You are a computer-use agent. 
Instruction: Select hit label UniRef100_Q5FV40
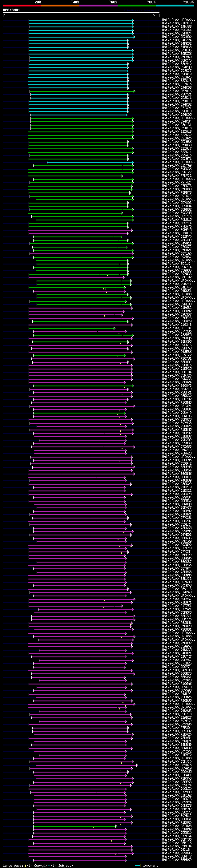click(177, 57)
